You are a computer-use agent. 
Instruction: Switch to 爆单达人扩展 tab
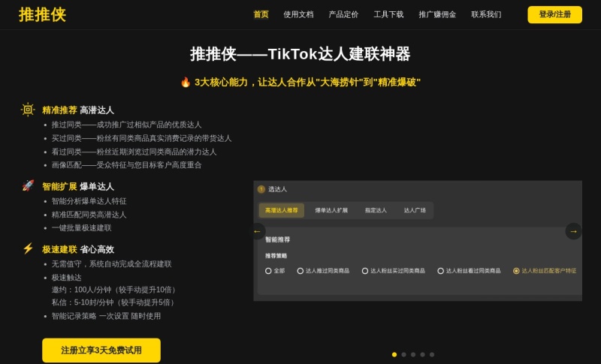tap(331, 210)
